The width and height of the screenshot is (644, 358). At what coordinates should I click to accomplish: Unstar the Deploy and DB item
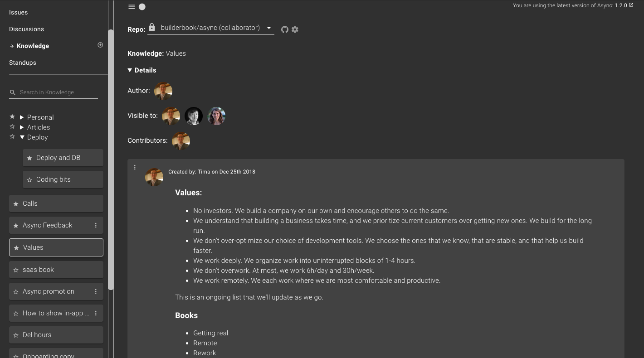pyautogui.click(x=29, y=158)
